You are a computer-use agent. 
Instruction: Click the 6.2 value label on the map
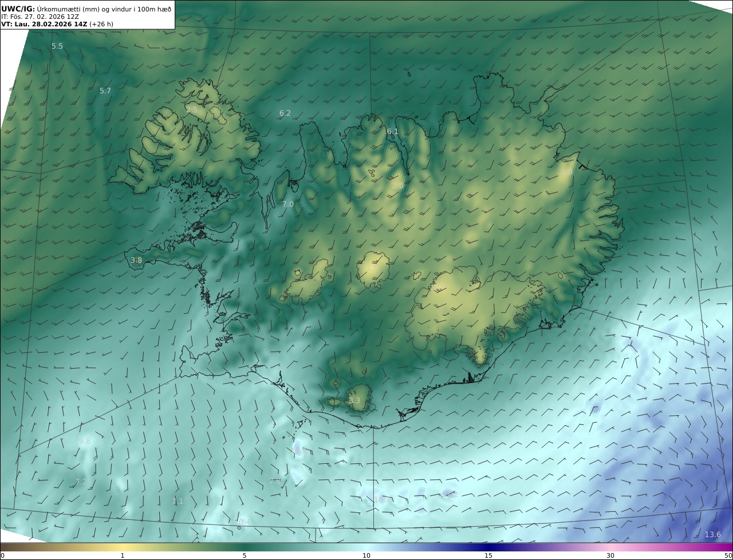[285, 113]
